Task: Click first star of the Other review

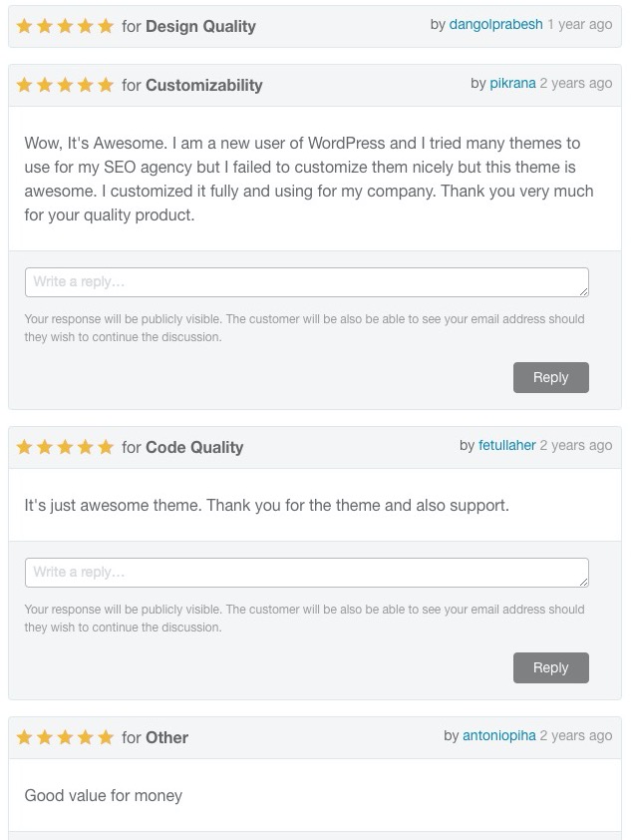Action: click(x=25, y=738)
